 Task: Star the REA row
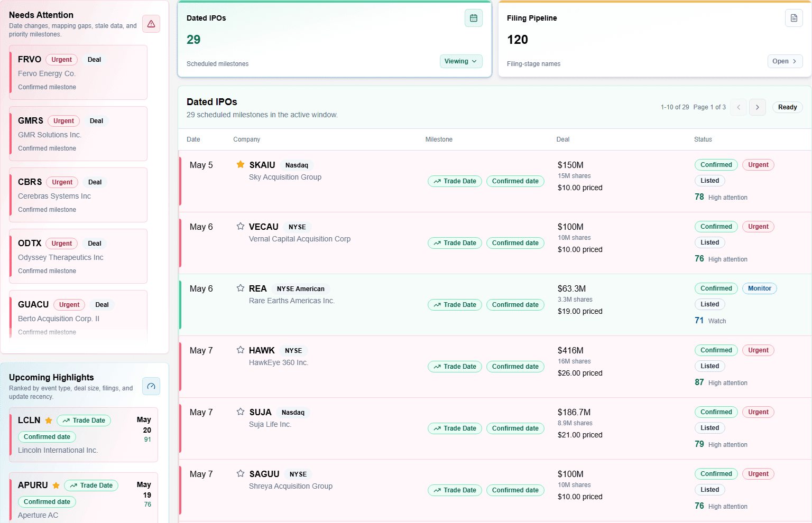(241, 288)
